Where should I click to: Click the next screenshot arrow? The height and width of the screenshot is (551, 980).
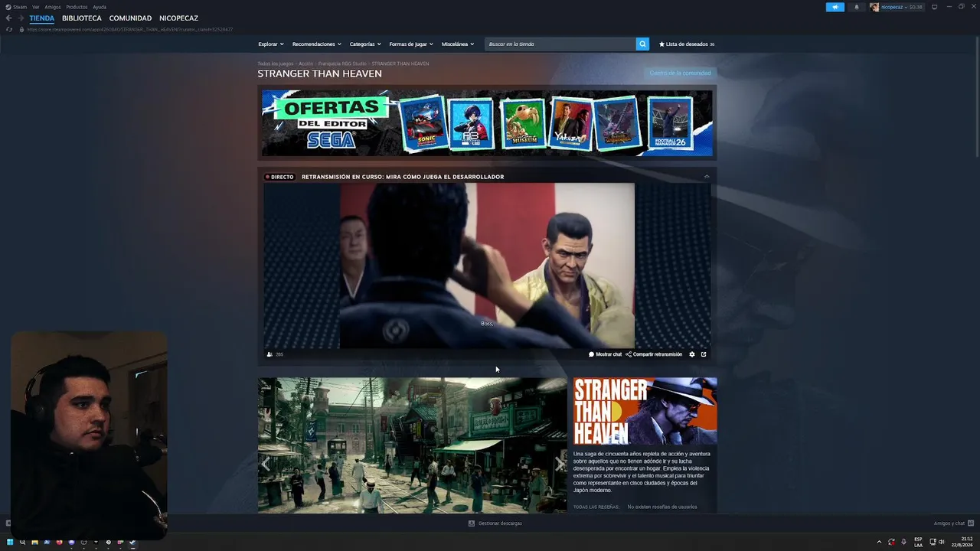pyautogui.click(x=560, y=464)
